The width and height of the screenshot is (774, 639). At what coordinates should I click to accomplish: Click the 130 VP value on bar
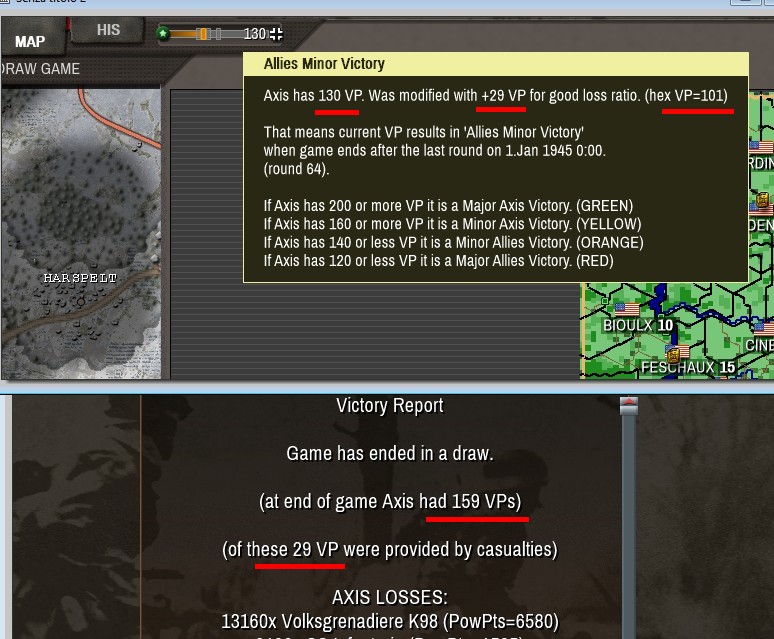click(255, 34)
